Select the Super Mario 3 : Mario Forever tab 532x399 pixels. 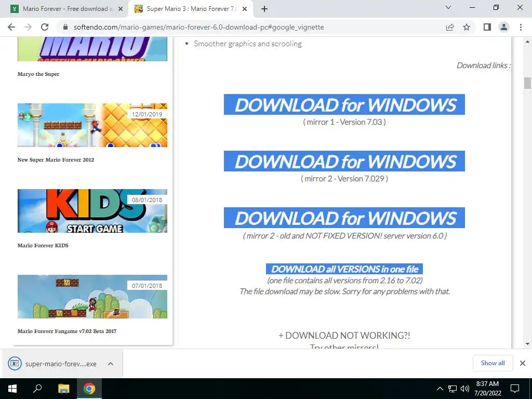pyautogui.click(x=190, y=9)
